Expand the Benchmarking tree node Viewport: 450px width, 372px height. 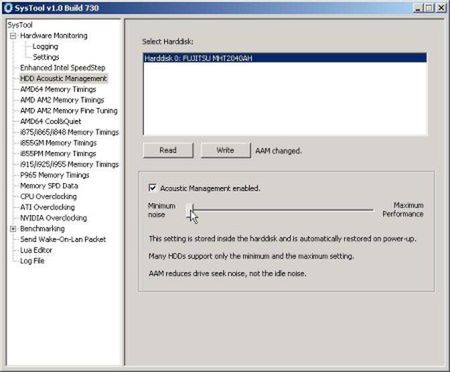tap(13, 229)
